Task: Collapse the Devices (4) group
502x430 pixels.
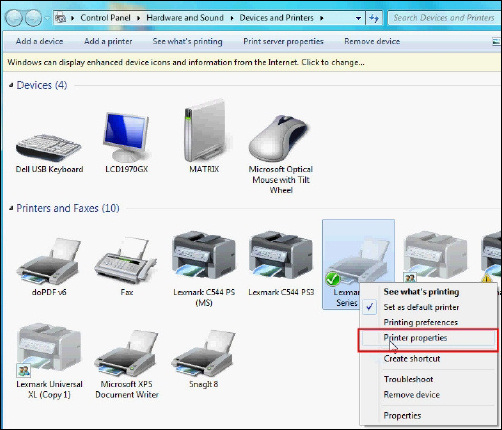Action: click(11, 85)
